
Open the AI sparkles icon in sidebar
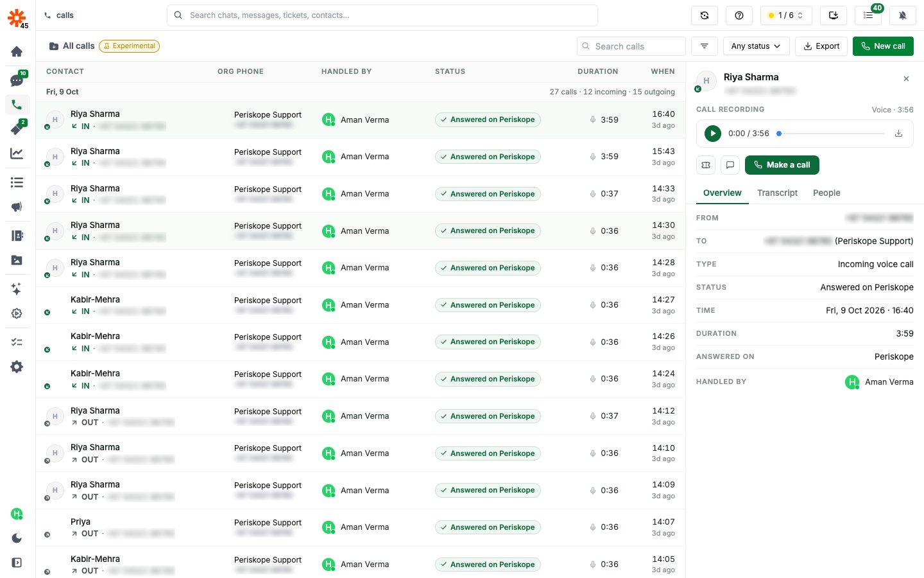tap(17, 289)
